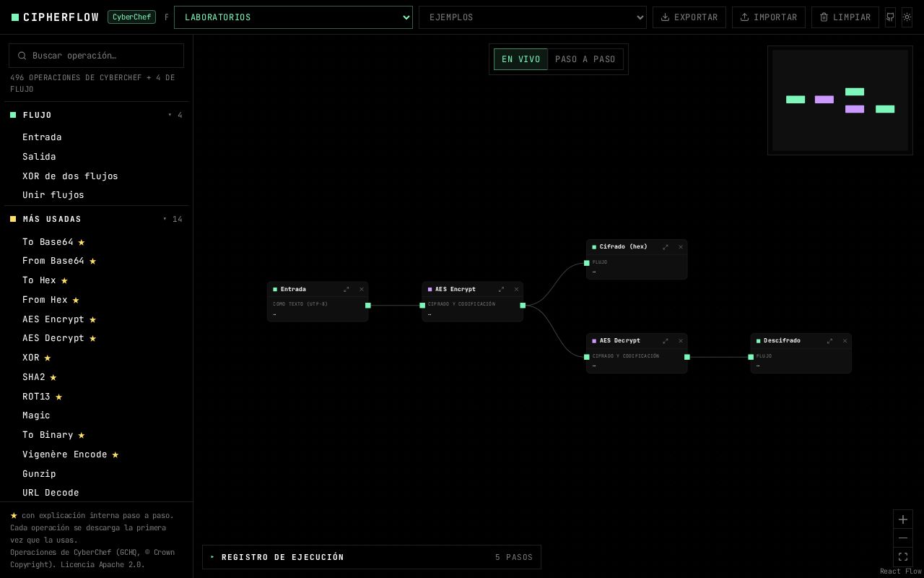Select From Hex operation
This screenshot has height=578, width=924.
coord(96,300)
